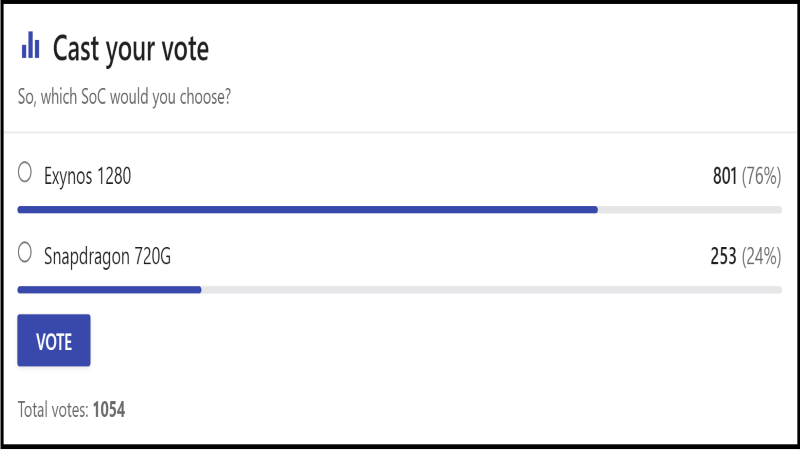This screenshot has width=800, height=450.
Task: Click the white space right of VOTE button
Action: [x=400, y=340]
